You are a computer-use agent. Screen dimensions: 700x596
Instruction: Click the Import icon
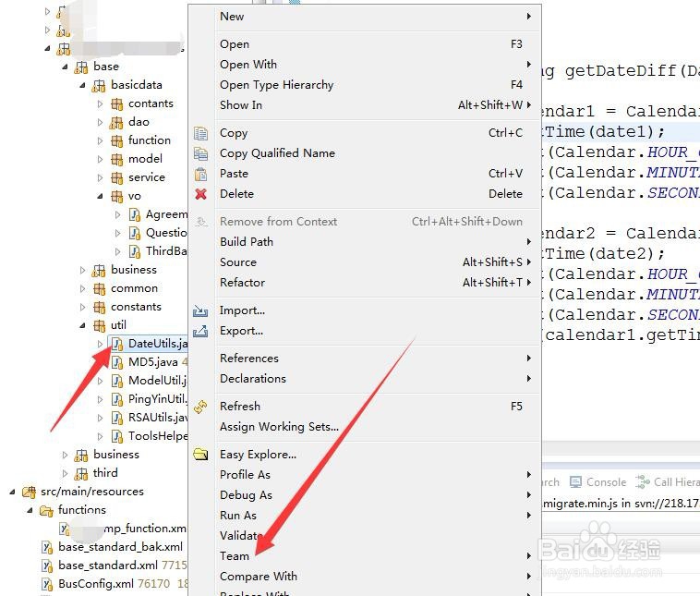coord(200,310)
